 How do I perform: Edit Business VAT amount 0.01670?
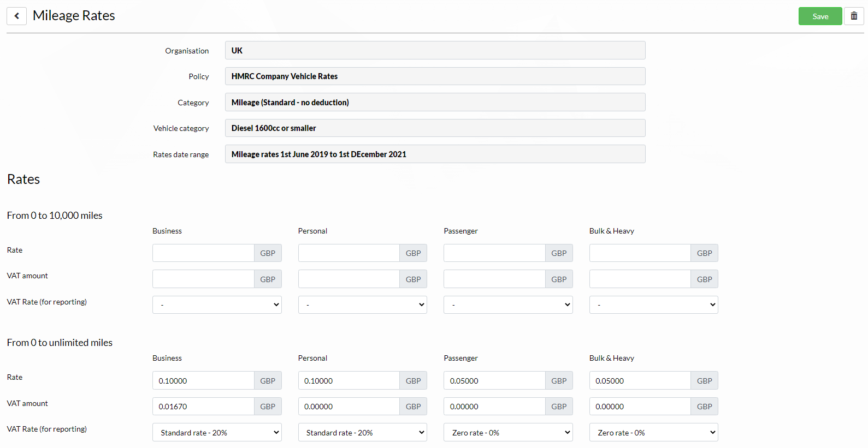click(x=203, y=407)
